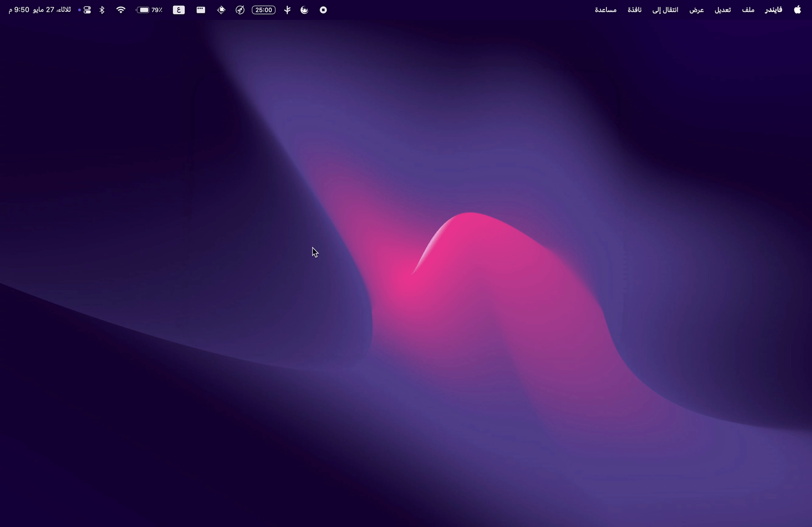Click the diamond-shaped chip menu bar icon
The height and width of the screenshot is (527, 812).
coord(221,10)
